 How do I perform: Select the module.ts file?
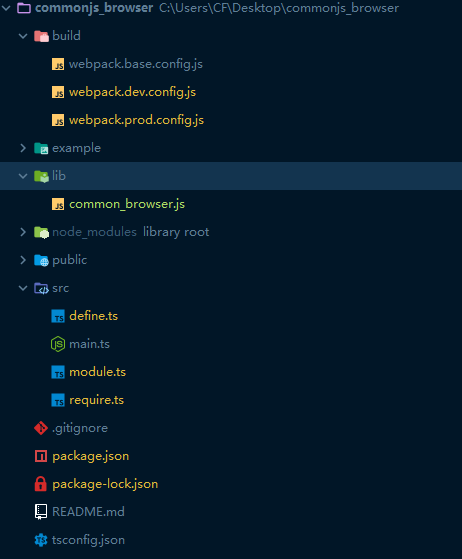[97, 372]
